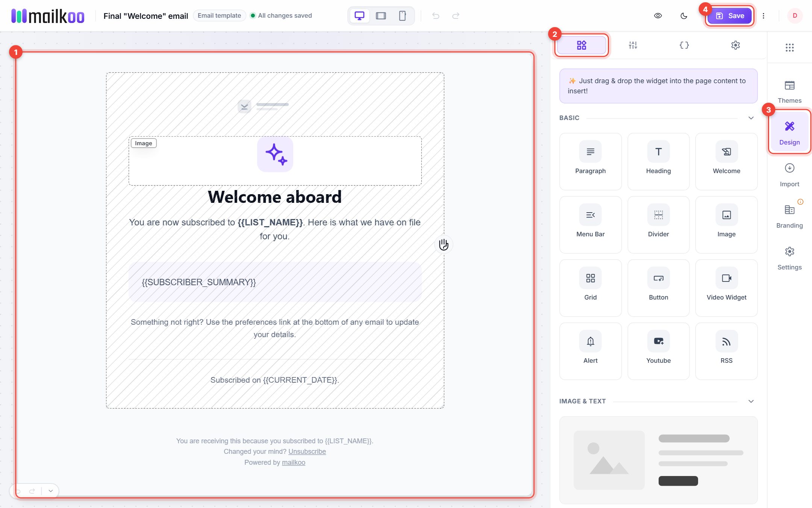Screen dimensions: 812x508
Task: Collapse the BASIC widgets section
Action: tap(751, 118)
